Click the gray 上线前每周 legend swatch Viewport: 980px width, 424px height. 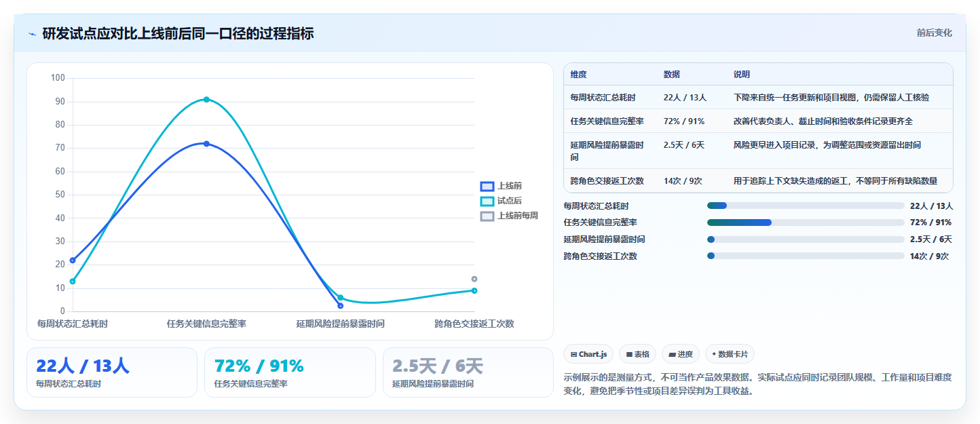coord(487,216)
